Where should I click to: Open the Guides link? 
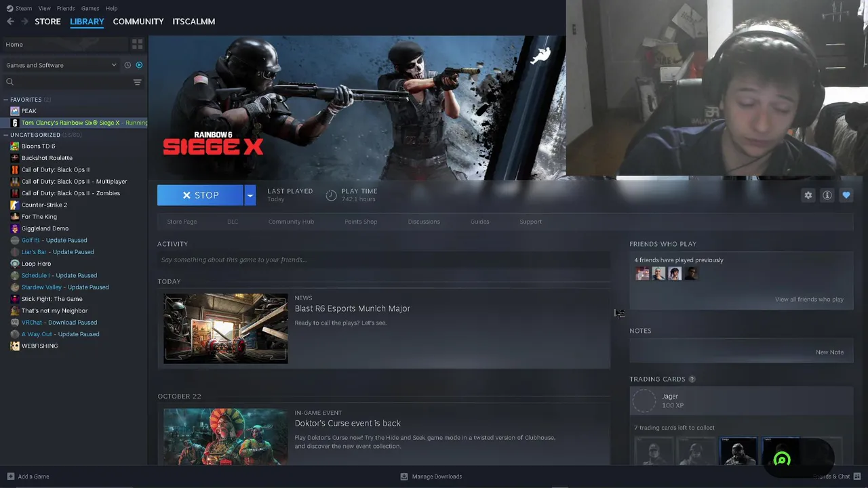pos(479,222)
